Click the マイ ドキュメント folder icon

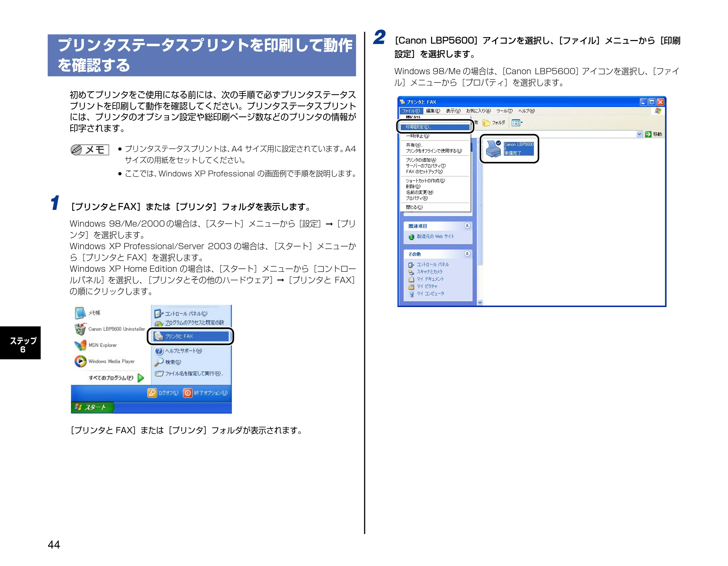tap(411, 279)
